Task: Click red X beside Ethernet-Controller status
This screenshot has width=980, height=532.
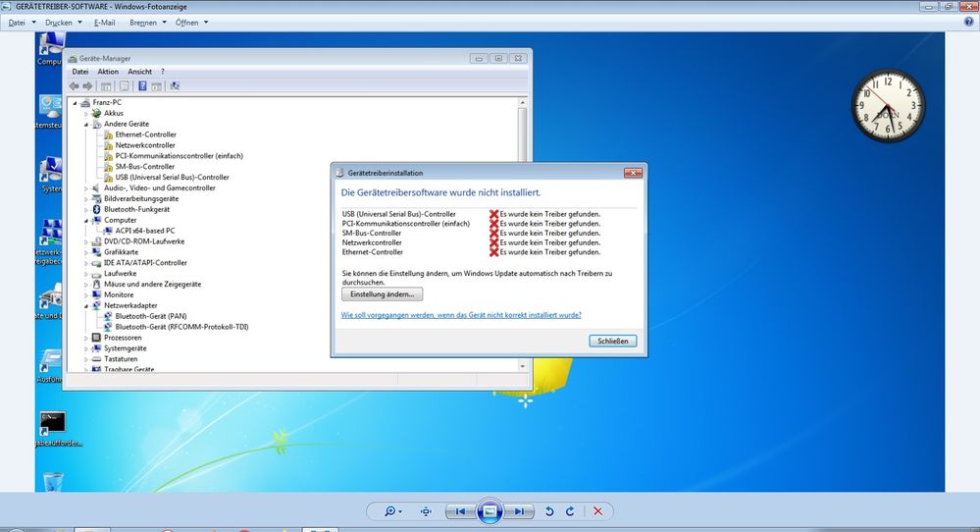Action: pyautogui.click(x=493, y=252)
